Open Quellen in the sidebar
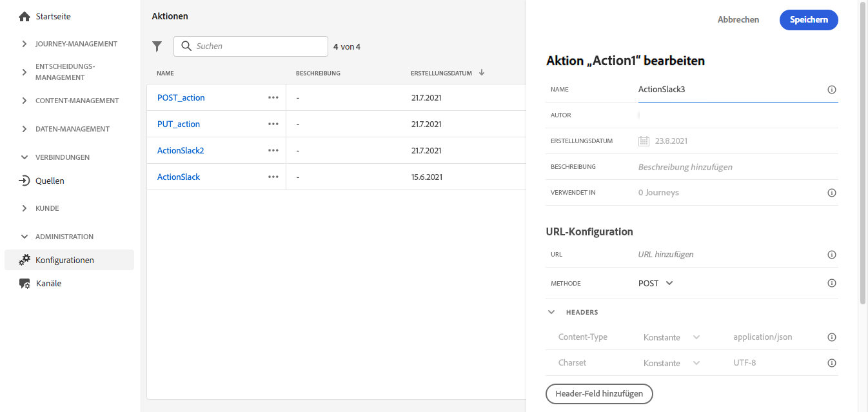This screenshot has width=868, height=412. pyautogui.click(x=50, y=181)
